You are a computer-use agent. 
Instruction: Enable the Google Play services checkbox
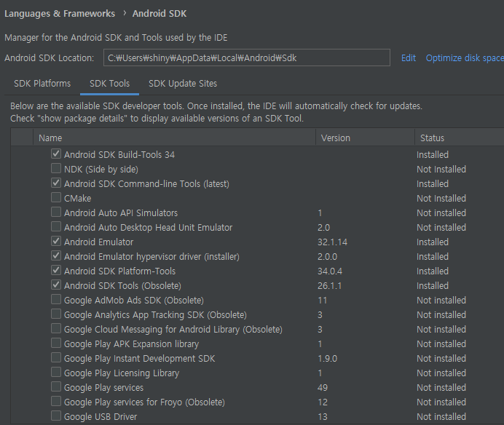[x=56, y=386]
